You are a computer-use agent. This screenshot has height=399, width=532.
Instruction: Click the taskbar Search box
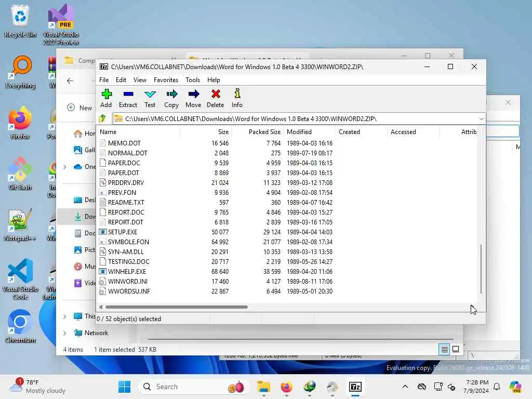coord(194,387)
